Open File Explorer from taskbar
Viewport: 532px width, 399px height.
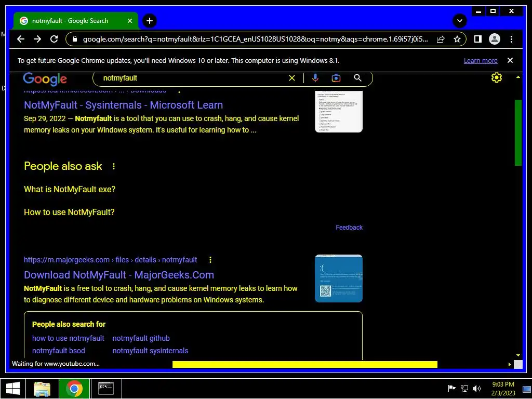click(42, 389)
